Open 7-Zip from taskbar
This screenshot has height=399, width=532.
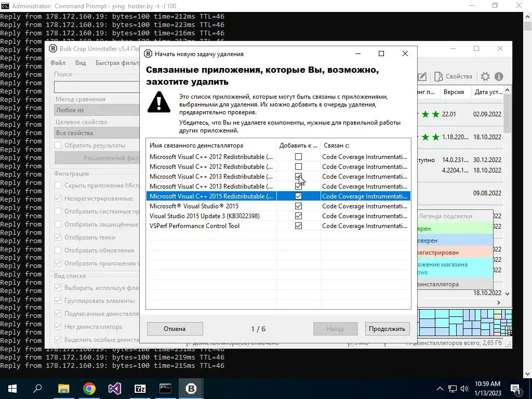pyautogui.click(x=140, y=389)
